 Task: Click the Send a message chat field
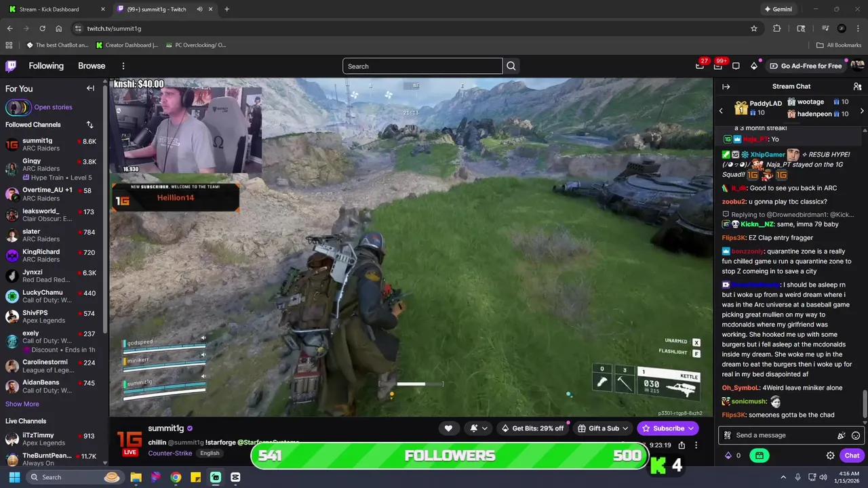[790, 435]
